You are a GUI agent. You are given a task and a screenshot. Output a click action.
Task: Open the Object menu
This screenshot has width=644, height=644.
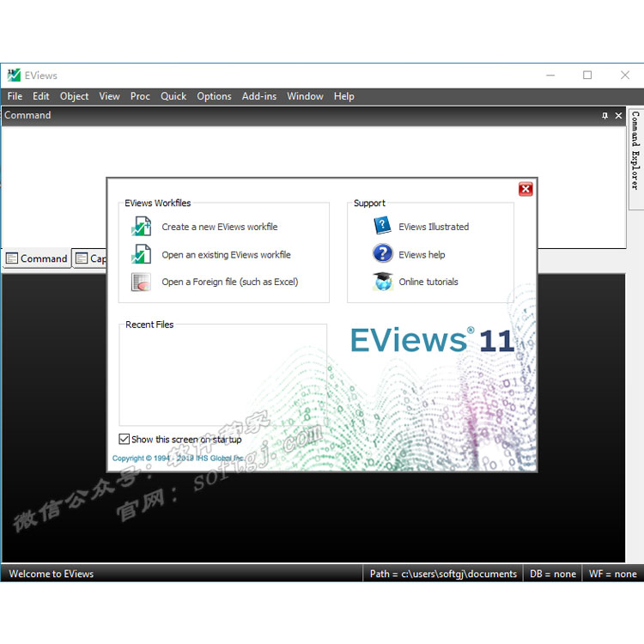coord(74,96)
